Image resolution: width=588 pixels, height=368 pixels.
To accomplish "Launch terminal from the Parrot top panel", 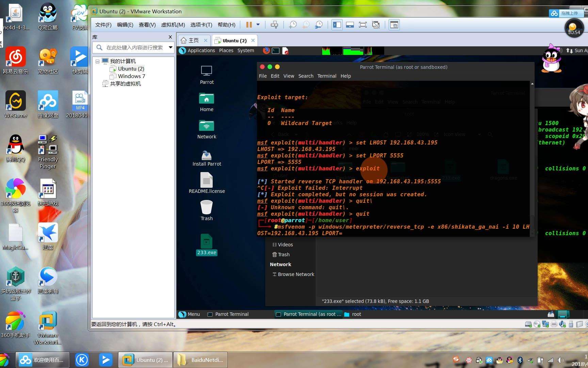I will point(276,50).
